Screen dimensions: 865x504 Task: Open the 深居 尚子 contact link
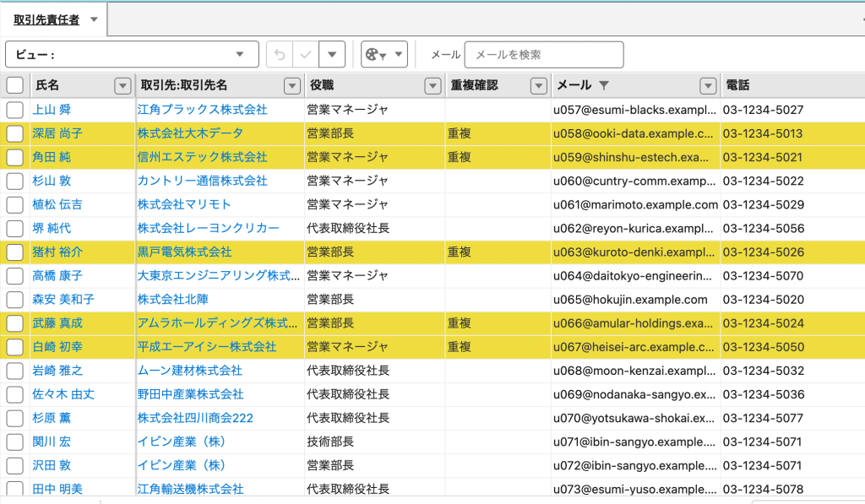[x=57, y=133]
